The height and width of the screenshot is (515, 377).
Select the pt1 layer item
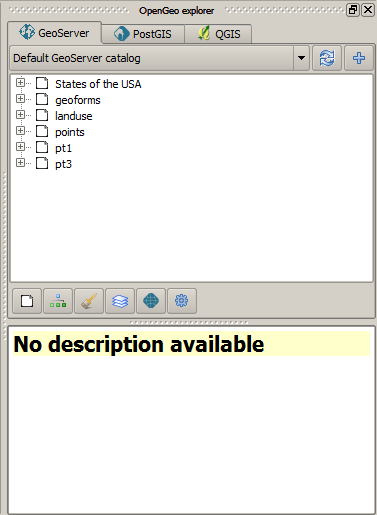[x=63, y=148]
